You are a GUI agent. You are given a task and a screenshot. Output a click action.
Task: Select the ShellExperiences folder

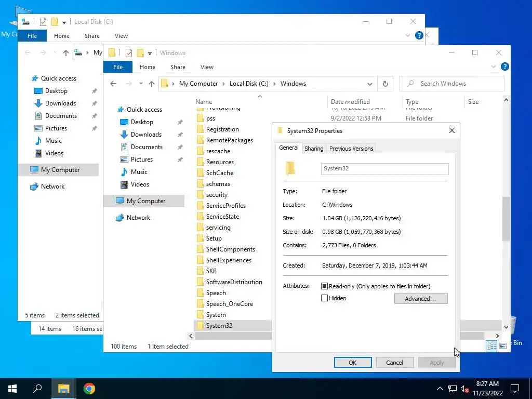click(x=229, y=260)
